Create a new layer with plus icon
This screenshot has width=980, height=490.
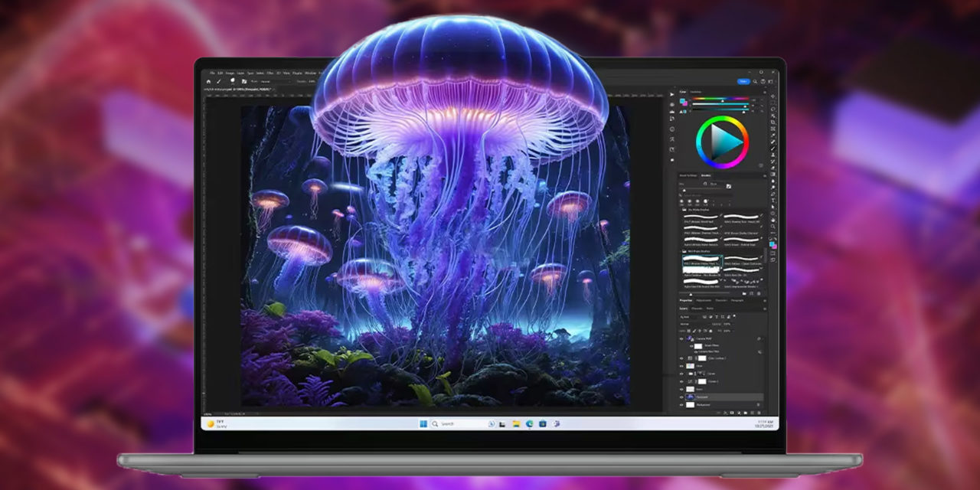click(752, 413)
